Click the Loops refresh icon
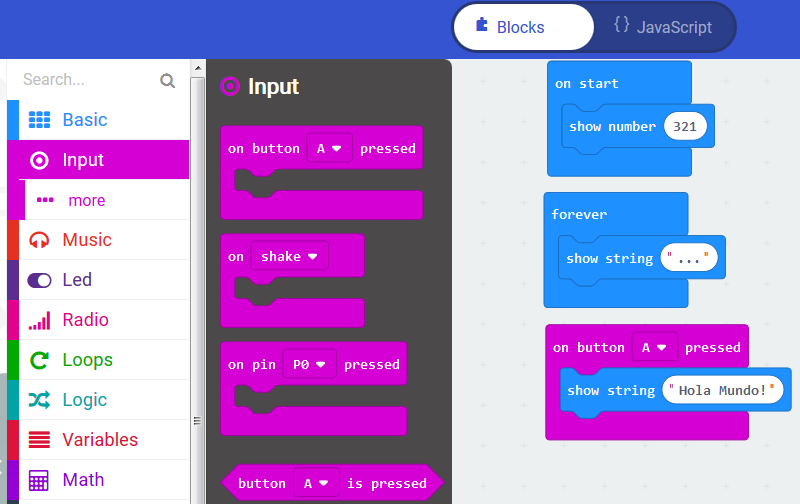The width and height of the screenshot is (800, 504). point(39,360)
